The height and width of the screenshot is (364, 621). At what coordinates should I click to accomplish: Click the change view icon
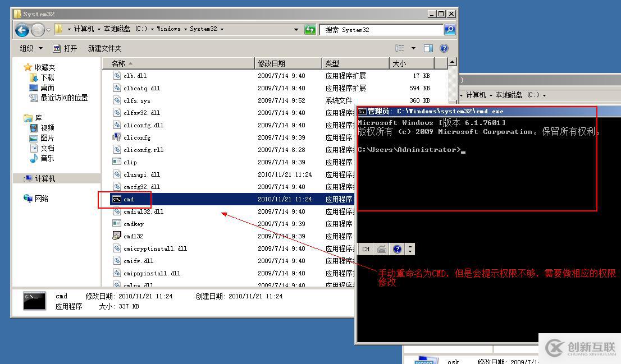pyautogui.click(x=400, y=48)
